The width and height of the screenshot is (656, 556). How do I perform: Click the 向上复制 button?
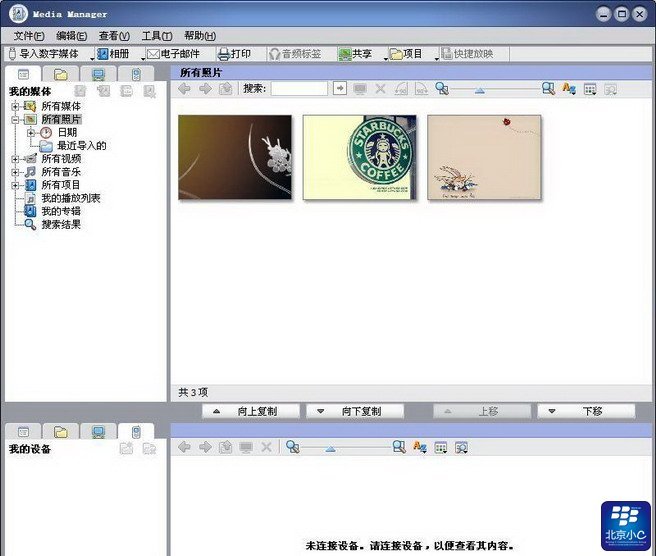[x=251, y=411]
